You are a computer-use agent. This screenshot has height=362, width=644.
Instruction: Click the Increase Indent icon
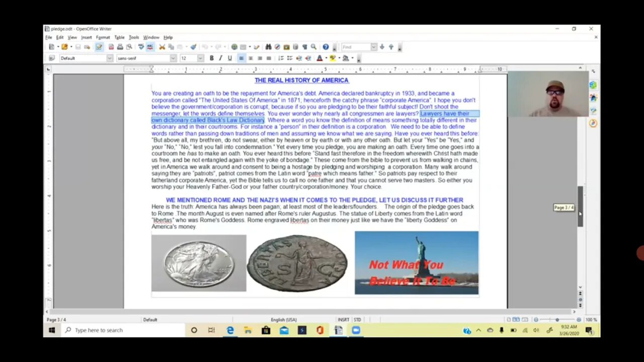308,58
